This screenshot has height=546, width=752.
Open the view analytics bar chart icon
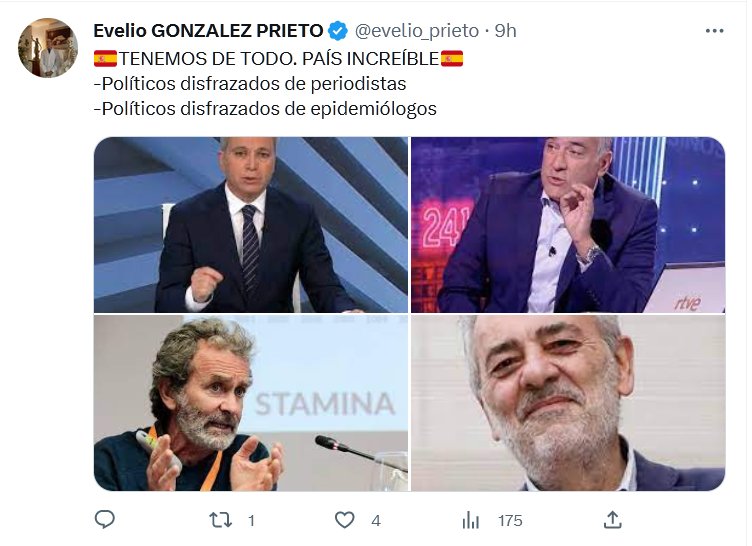coord(471,520)
